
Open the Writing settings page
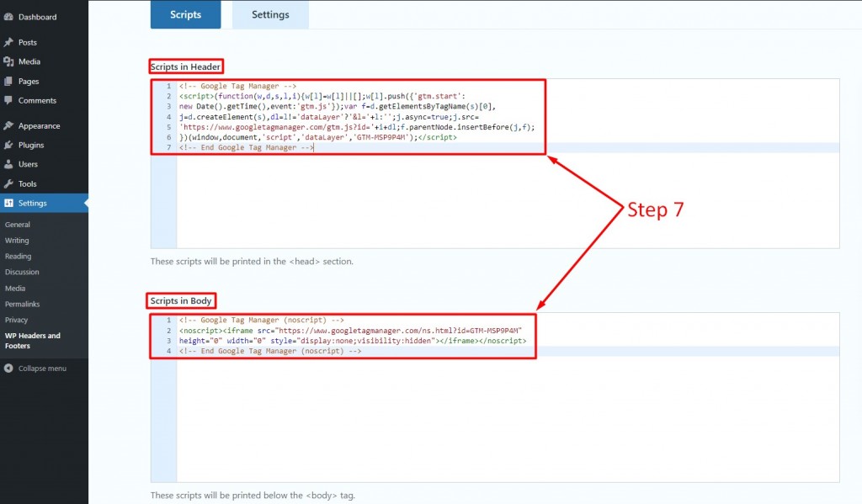(x=17, y=240)
